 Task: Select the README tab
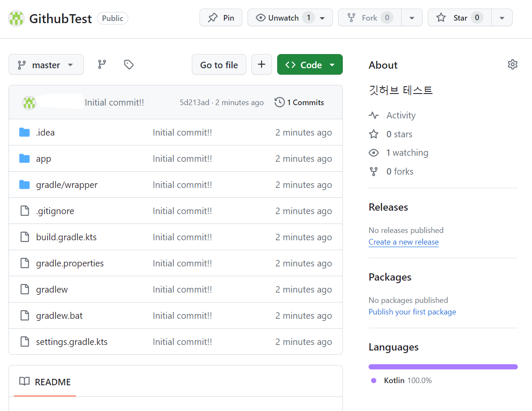coord(45,381)
